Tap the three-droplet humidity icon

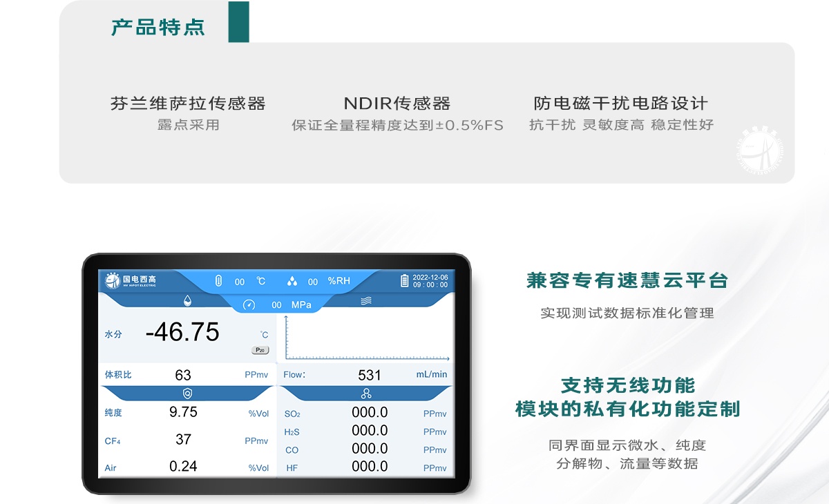(x=292, y=281)
